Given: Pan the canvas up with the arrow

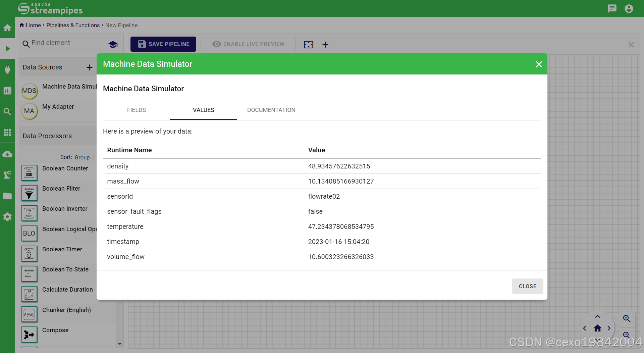Looking at the screenshot, I should 597,316.
